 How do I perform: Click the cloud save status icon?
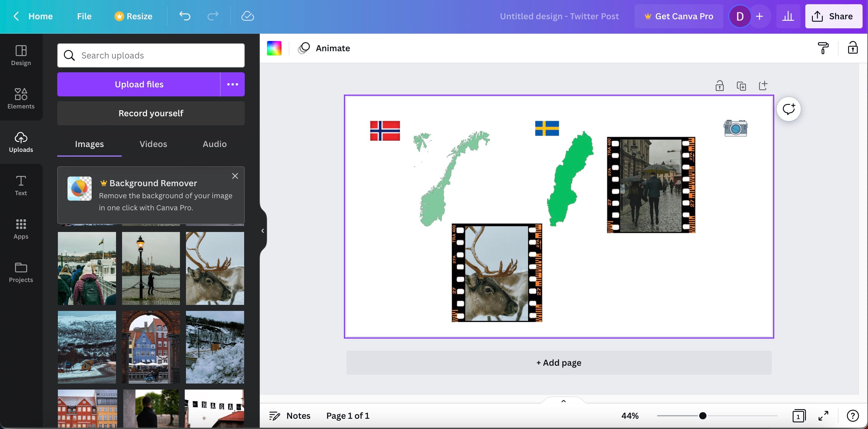click(x=247, y=16)
